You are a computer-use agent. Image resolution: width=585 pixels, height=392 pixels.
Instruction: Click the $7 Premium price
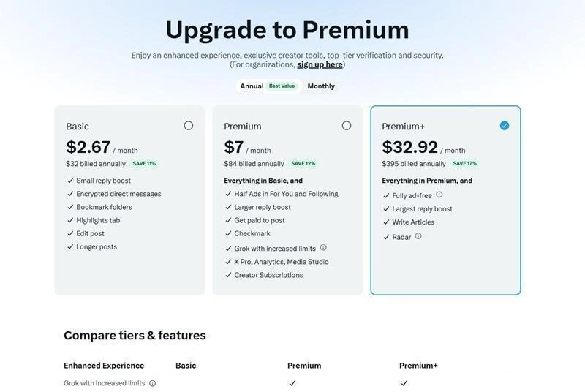(x=233, y=147)
